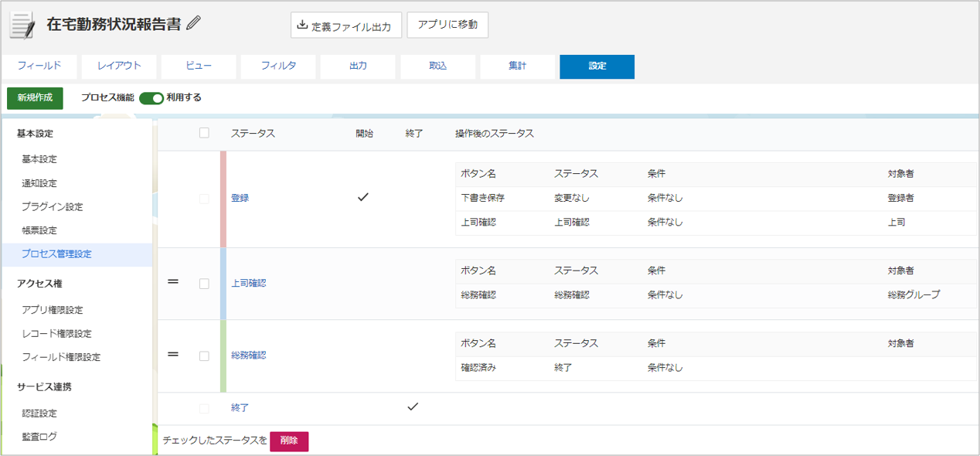Viewport: 980px width, 456px height.
Task: Click the 確認済み button name cell
Action: click(x=478, y=368)
